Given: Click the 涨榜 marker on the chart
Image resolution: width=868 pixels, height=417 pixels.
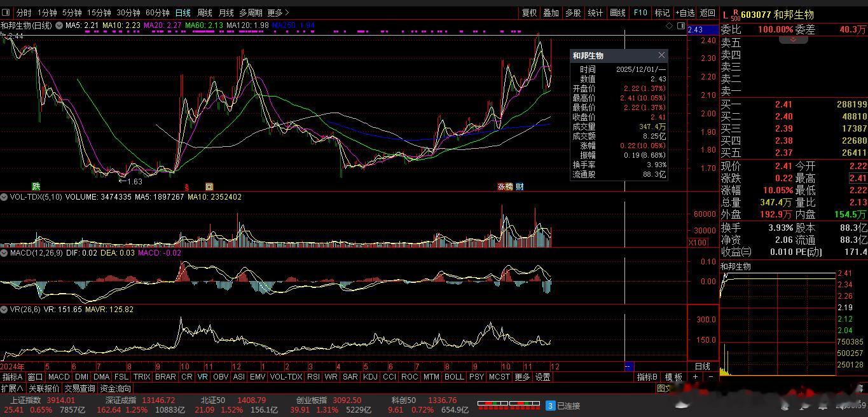Looking at the screenshot, I should [x=505, y=187].
